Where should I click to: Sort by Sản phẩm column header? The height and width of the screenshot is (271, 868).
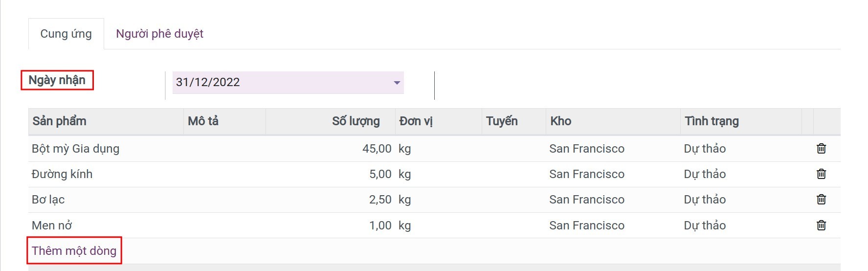(59, 121)
